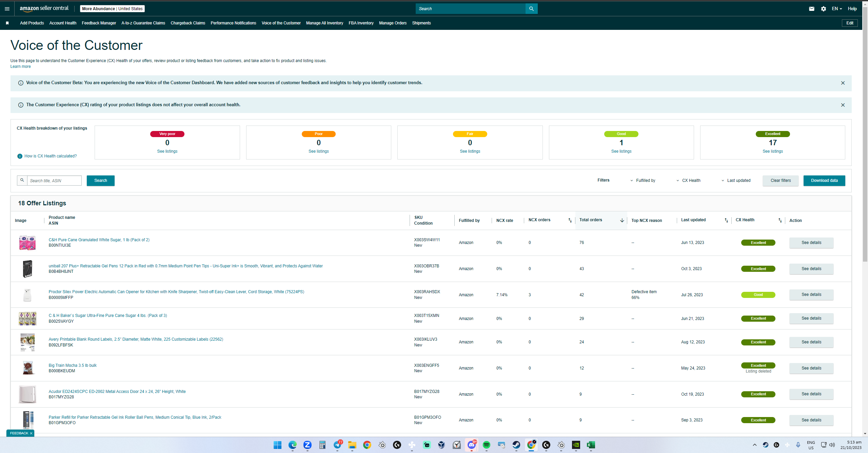Click the Clear filters button
The width and height of the screenshot is (868, 453).
[x=781, y=181]
